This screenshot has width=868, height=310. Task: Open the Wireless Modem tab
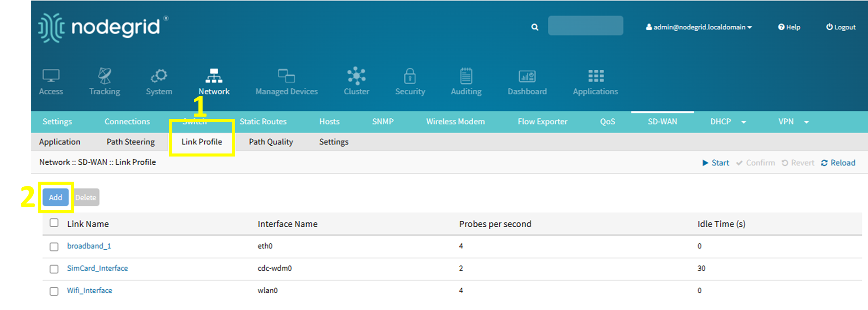point(455,121)
